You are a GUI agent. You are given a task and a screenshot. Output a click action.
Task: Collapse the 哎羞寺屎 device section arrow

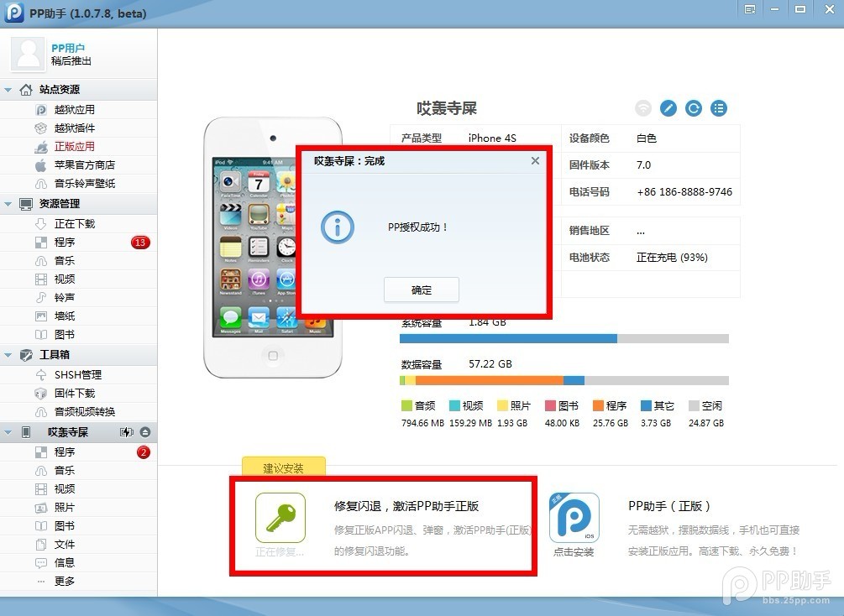point(8,432)
